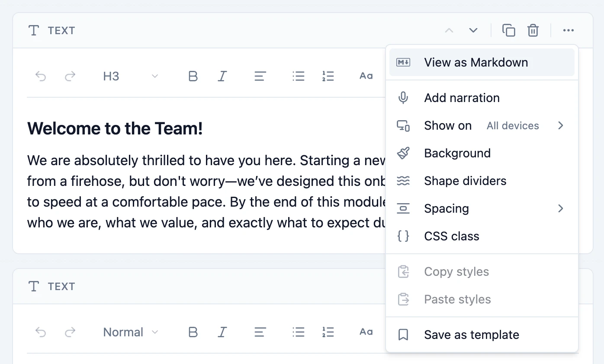Open the Background menu option
The image size is (604, 364).
pos(482,153)
